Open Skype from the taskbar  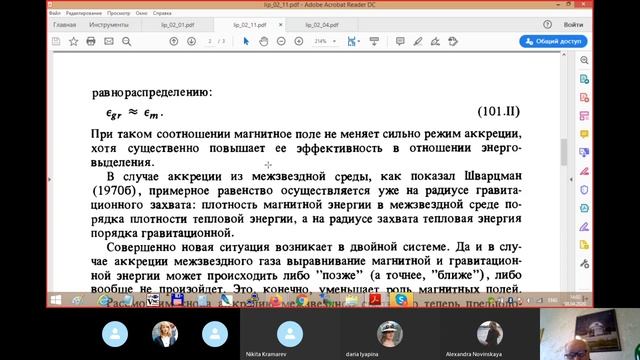coord(401,300)
